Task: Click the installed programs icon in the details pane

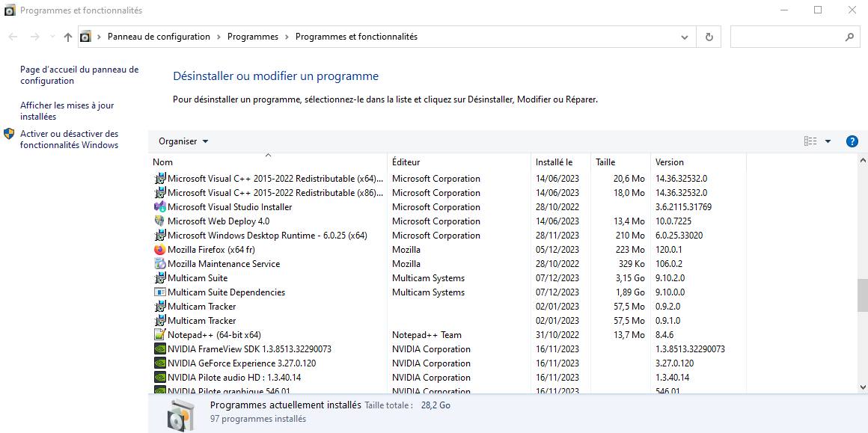Action: tap(181, 416)
